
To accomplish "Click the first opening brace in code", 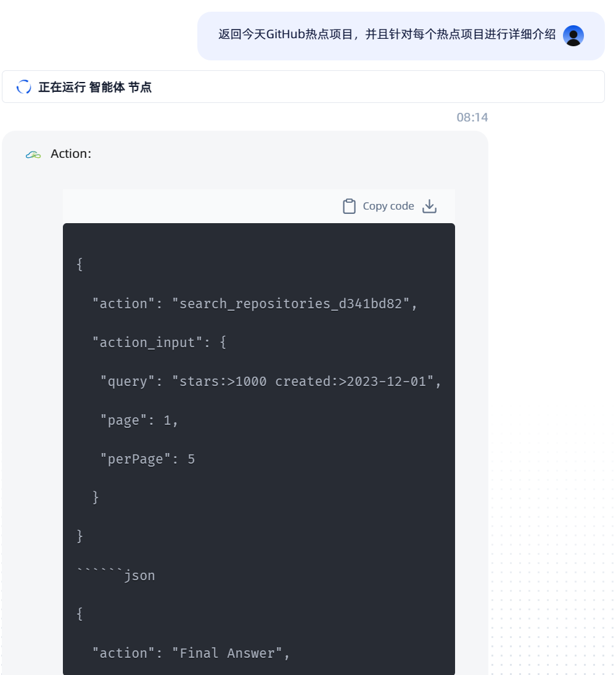I will click(x=80, y=264).
